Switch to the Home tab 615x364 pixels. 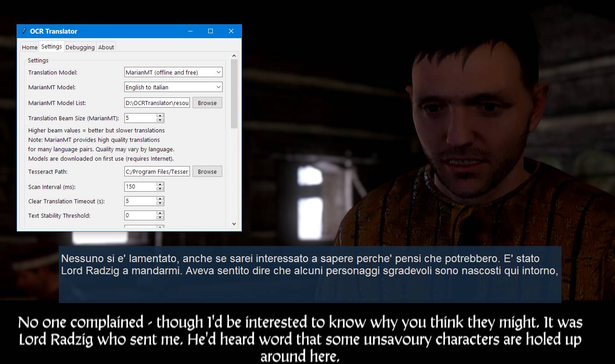click(x=30, y=47)
